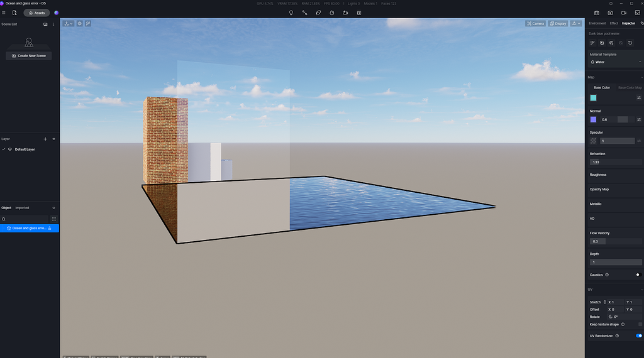Screen dimensions: 644x358
Task: Click the reset material icon in Inspector
Action: 630,43
